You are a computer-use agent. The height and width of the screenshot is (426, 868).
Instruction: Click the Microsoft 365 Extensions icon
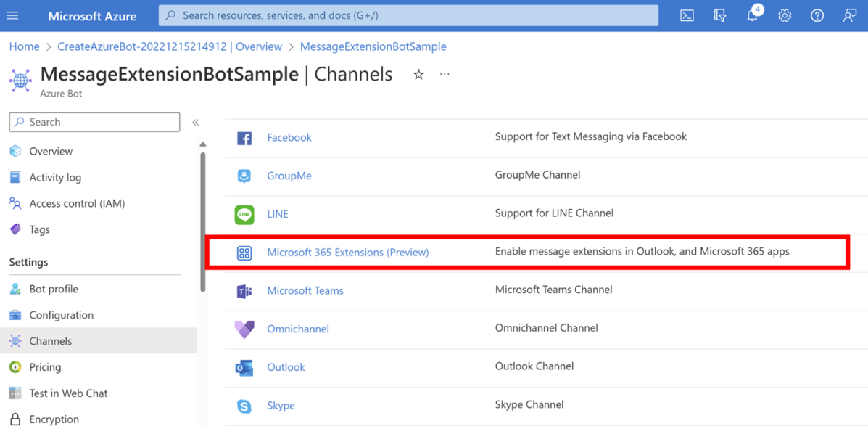click(x=244, y=253)
